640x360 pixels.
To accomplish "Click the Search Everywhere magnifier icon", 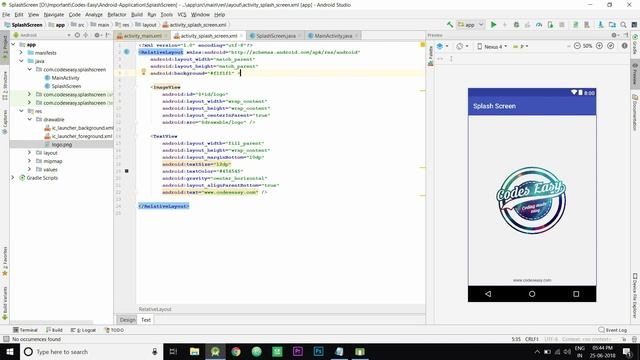I will point(623,25).
